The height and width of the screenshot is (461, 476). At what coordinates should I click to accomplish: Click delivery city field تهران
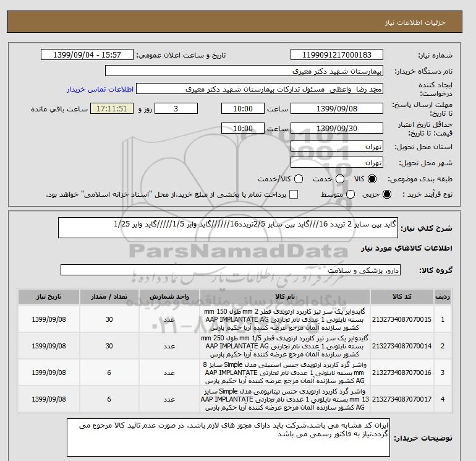pos(337,163)
